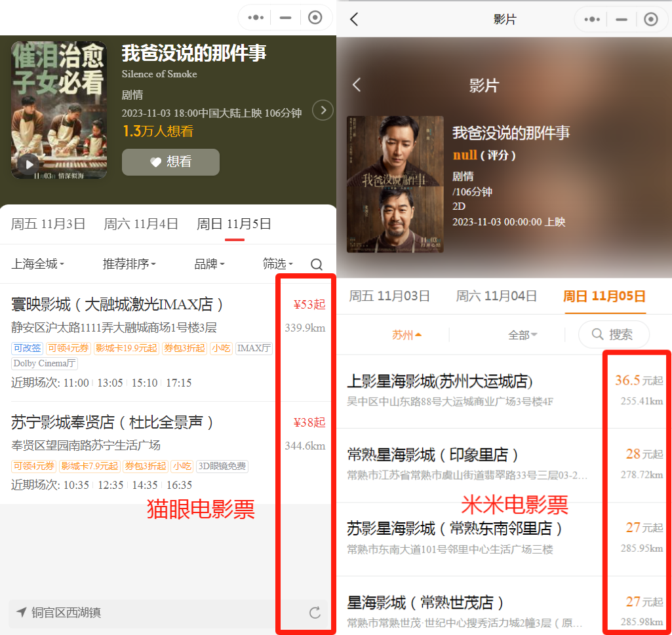Open 苏影星海影城（常熟东南邻里店）cinema
Viewport: 672px width, 635px height.
tap(455, 529)
